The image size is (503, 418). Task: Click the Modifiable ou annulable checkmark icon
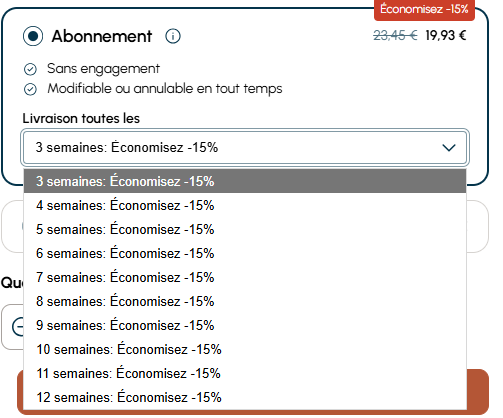30,89
